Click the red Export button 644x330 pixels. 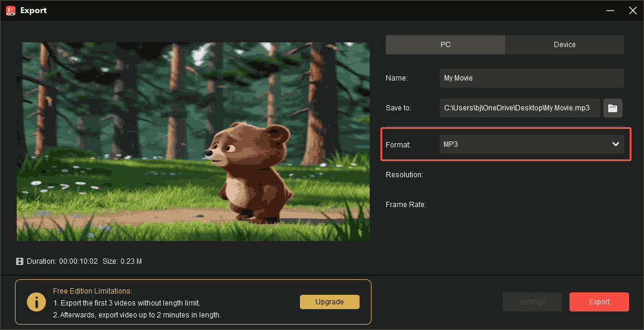click(x=599, y=302)
